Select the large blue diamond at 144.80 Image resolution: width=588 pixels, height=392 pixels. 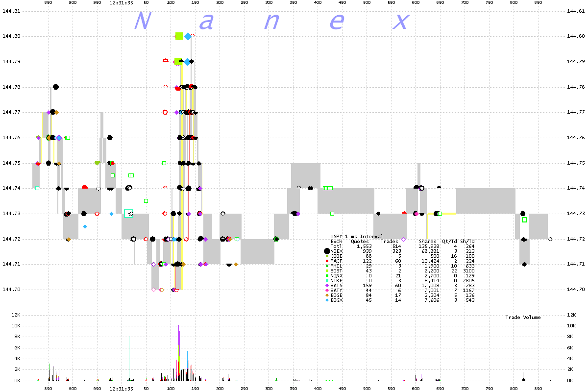click(188, 36)
